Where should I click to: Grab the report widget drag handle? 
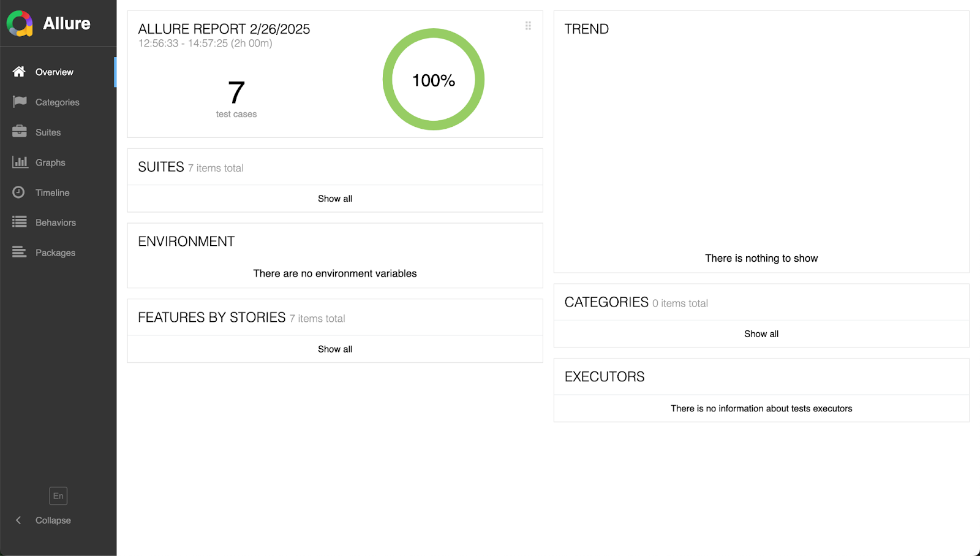coord(528,26)
